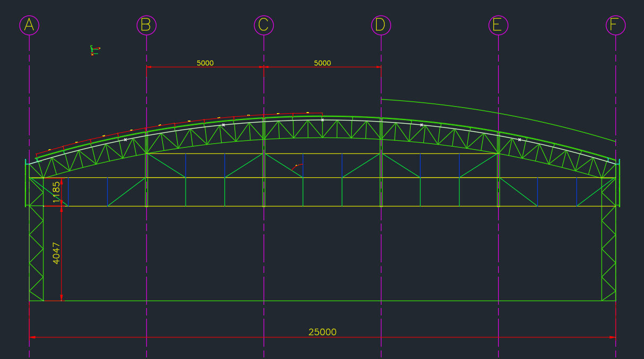Click the grid bubble labeled E
Screen dimensions: 644x359
tap(498, 25)
